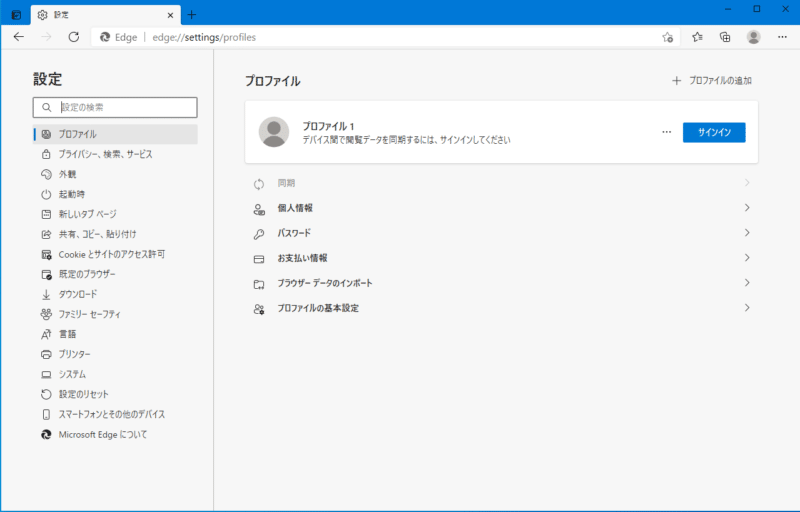Open お支払い情報 settings row

(502, 258)
